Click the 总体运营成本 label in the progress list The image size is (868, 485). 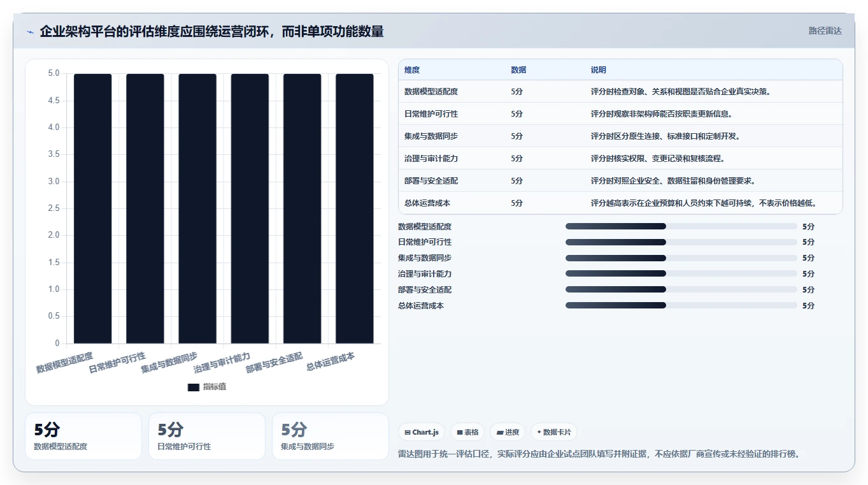(x=421, y=305)
